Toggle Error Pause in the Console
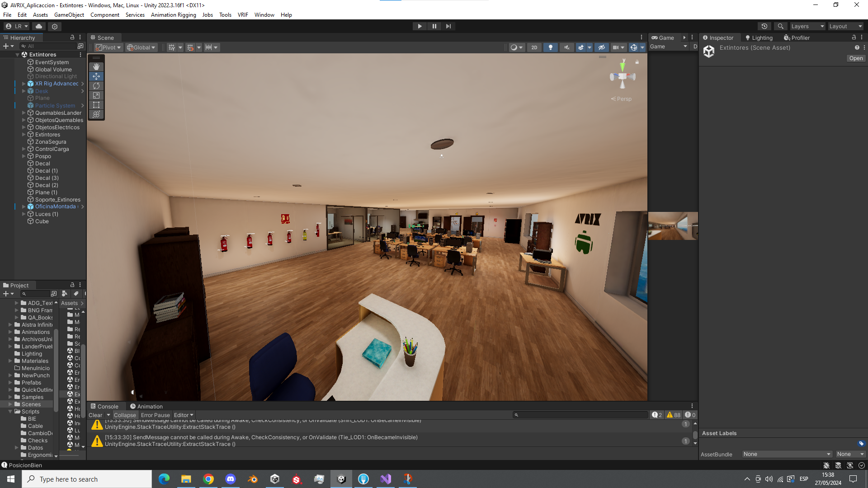The image size is (868, 488). pos(155,415)
